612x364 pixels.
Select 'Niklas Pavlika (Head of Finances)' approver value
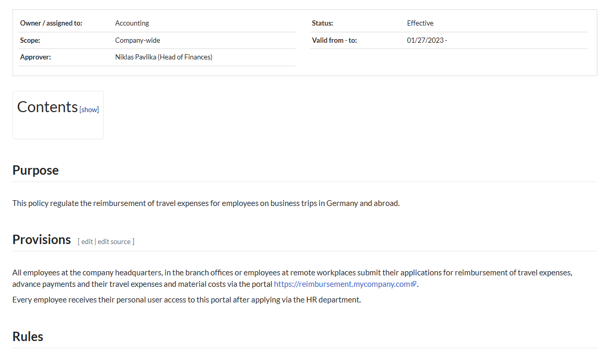tap(163, 57)
